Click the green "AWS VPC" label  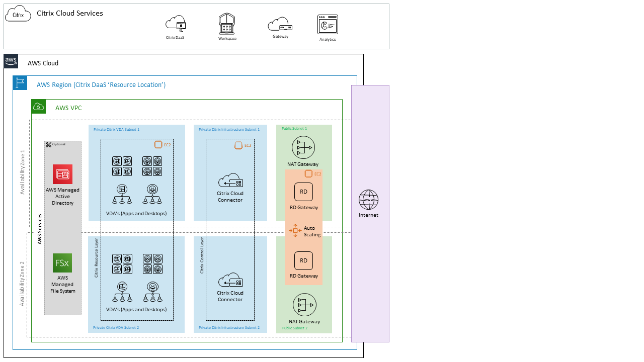click(x=68, y=108)
